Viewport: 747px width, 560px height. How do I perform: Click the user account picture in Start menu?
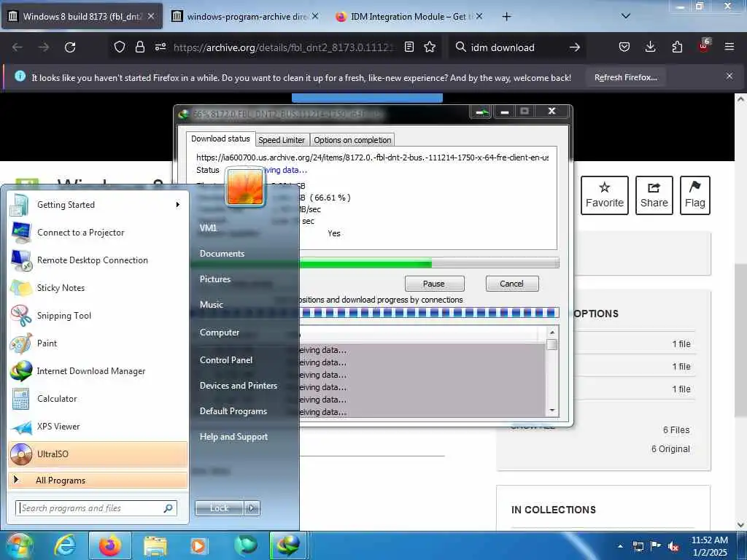tap(245, 187)
